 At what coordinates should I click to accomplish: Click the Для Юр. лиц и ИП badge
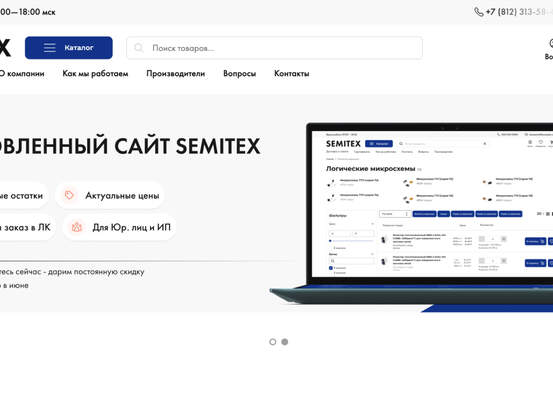tap(119, 227)
